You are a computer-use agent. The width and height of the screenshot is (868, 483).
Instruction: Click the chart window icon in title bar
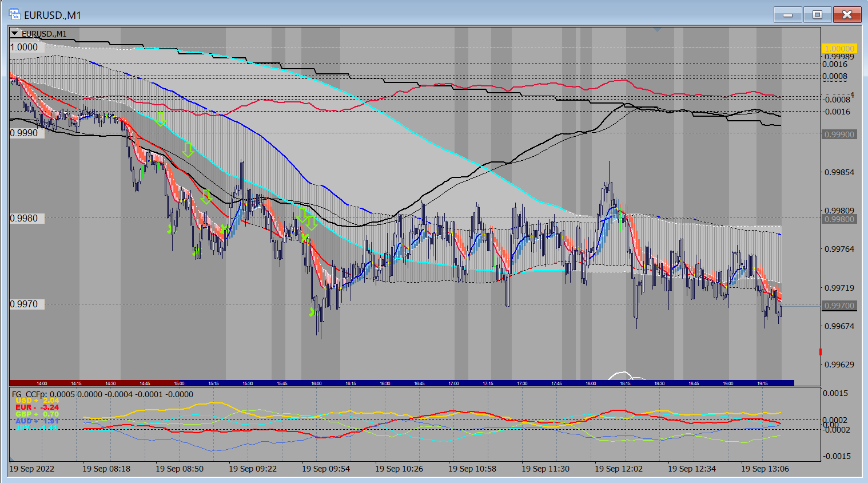[15, 14]
